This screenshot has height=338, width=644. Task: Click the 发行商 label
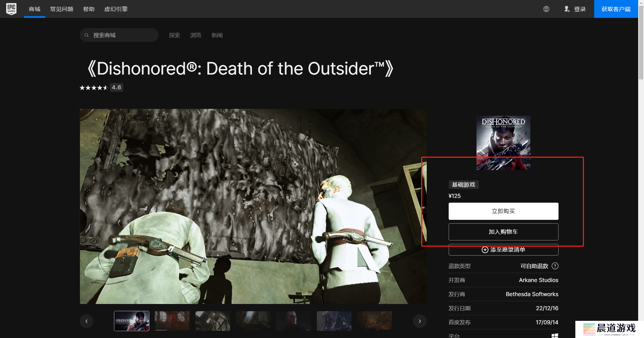457,294
